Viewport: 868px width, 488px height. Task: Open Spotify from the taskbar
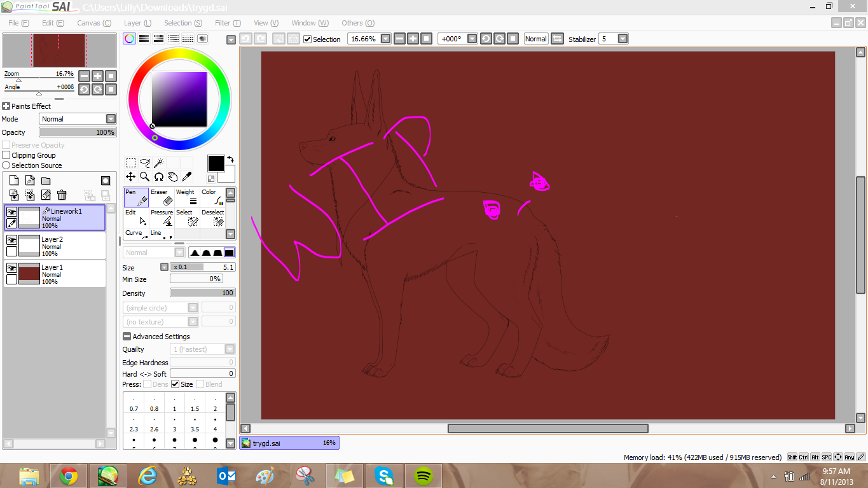(424, 475)
